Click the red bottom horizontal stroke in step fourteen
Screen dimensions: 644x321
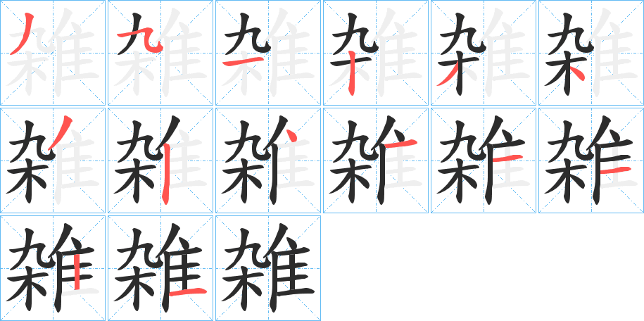point(188,292)
